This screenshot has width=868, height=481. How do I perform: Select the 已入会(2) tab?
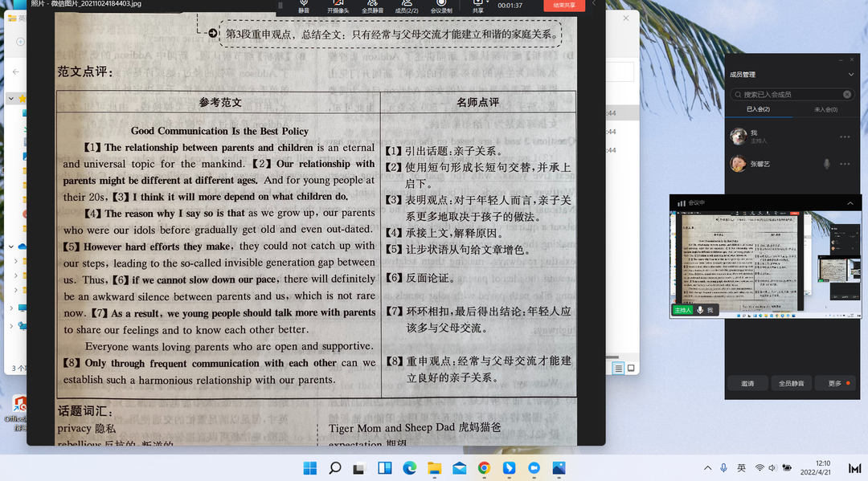(758, 109)
